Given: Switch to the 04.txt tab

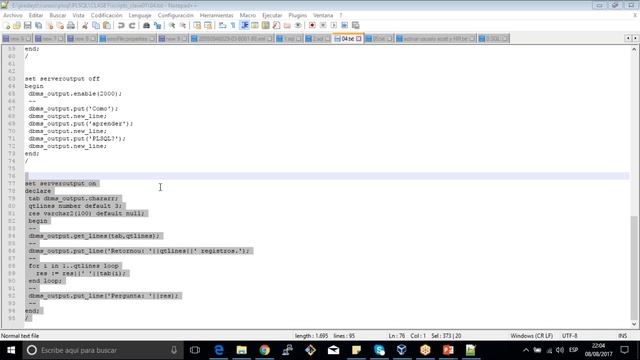Looking at the screenshot, I should [x=348, y=39].
